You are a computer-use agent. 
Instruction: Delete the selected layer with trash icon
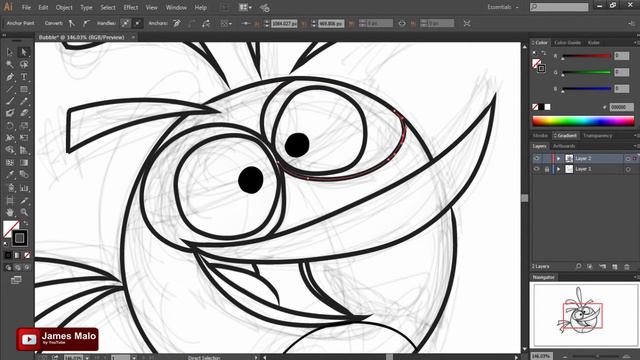coord(627,267)
